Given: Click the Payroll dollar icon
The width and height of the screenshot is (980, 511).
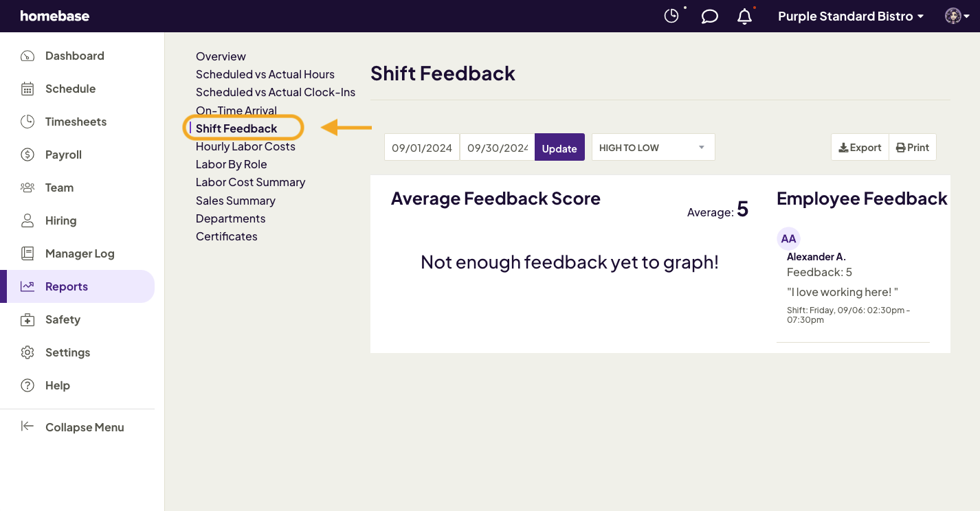Looking at the screenshot, I should coord(27,155).
